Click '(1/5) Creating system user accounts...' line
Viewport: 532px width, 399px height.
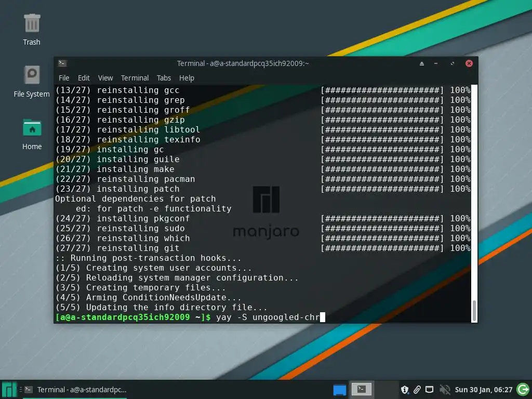(x=154, y=268)
